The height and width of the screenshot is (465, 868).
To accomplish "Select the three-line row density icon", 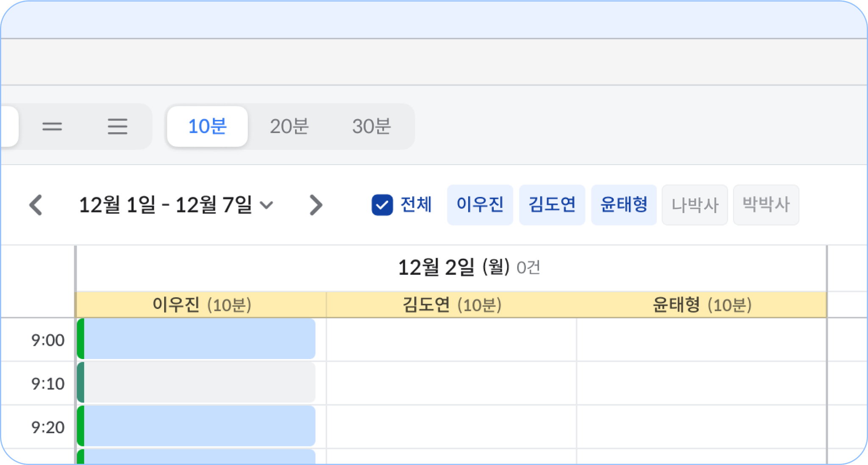I will pos(117,127).
